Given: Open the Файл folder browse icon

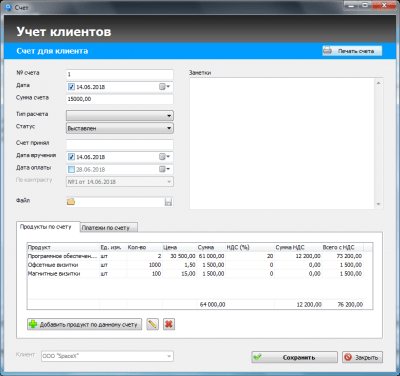Looking at the screenshot, I should point(71,202).
